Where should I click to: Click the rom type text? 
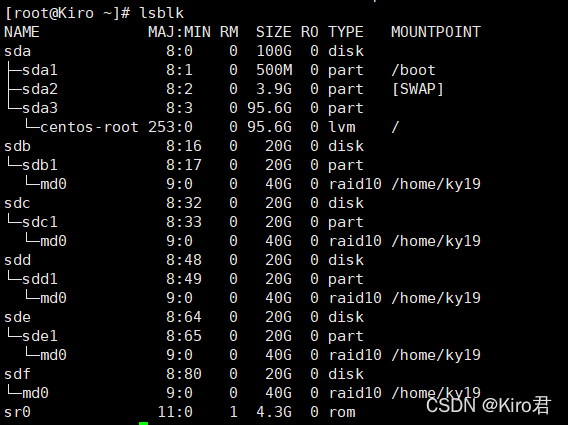pyautogui.click(x=342, y=412)
